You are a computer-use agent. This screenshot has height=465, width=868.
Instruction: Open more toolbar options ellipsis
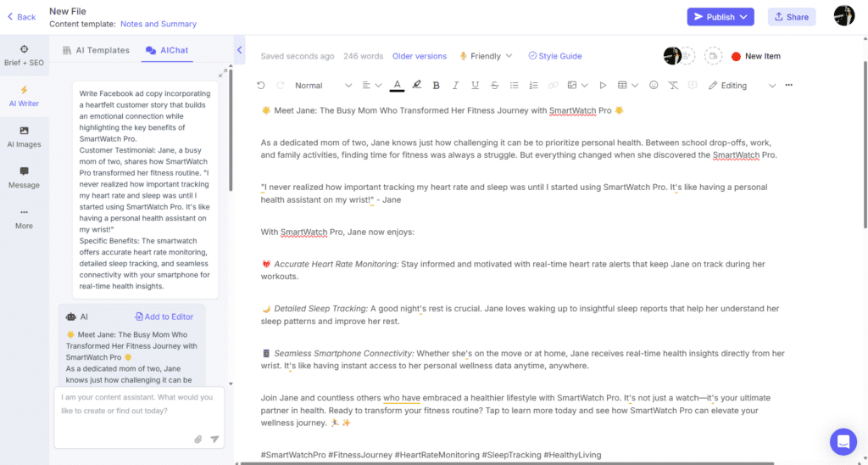click(x=789, y=86)
